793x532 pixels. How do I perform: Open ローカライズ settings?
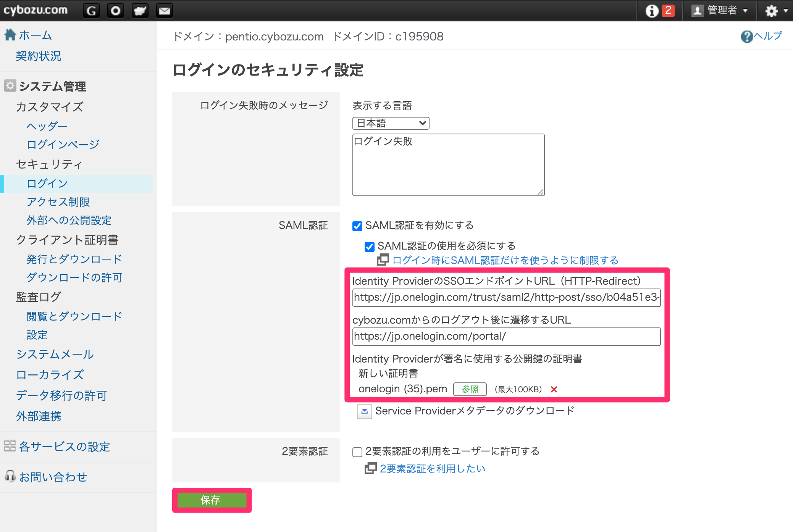point(50,375)
